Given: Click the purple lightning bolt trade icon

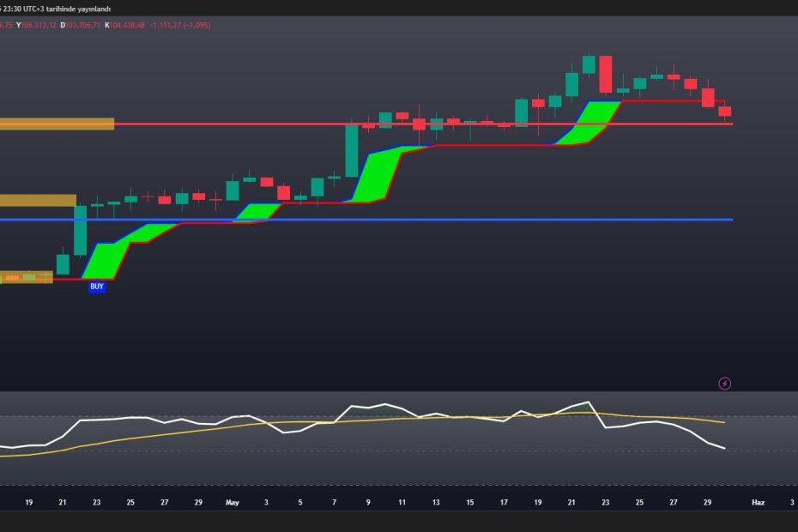Looking at the screenshot, I should coord(723,384).
